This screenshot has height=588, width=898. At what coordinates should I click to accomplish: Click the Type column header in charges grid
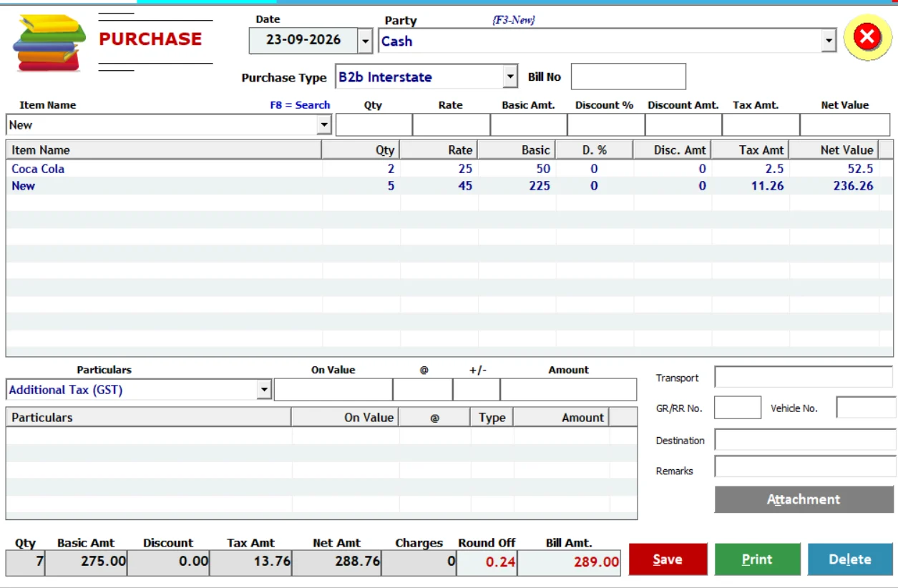[x=492, y=417]
